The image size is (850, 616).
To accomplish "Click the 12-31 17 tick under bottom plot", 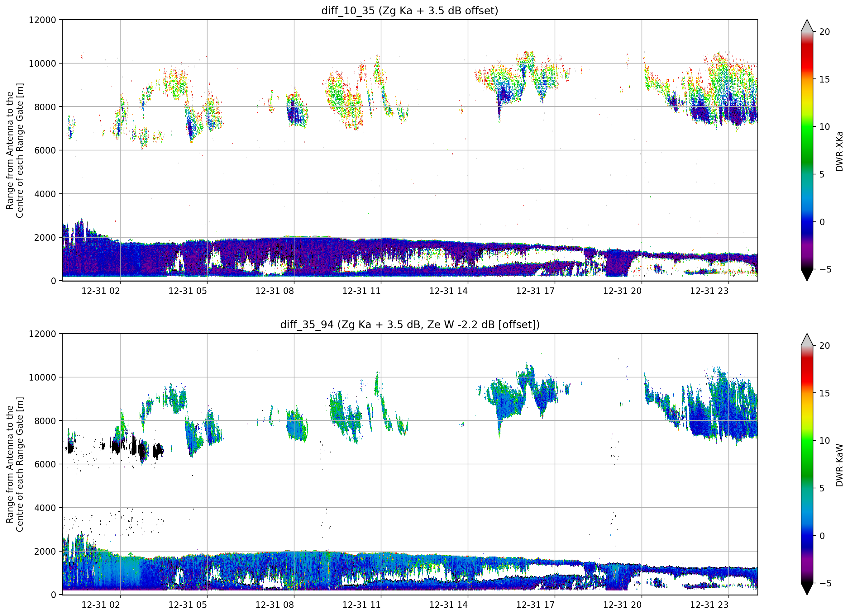I will [x=536, y=605].
